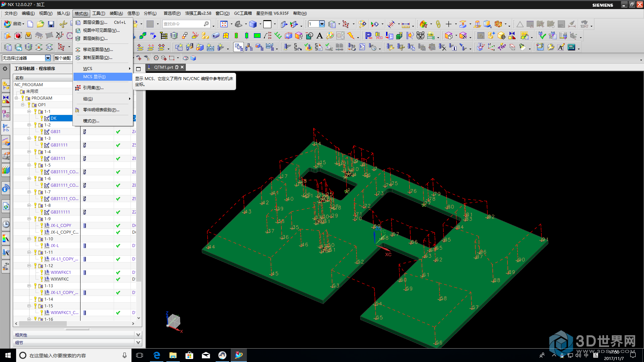Image resolution: width=644 pixels, height=362 pixels.
Task: Select the JX-L operation
Action: [55, 245]
